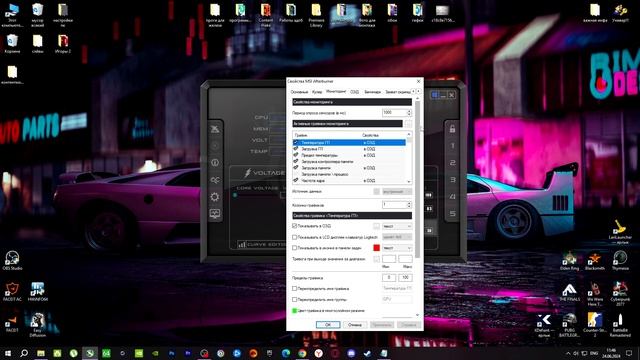640x360 pixels.
Task: Pick the green graph color swatch
Action: click(295, 311)
